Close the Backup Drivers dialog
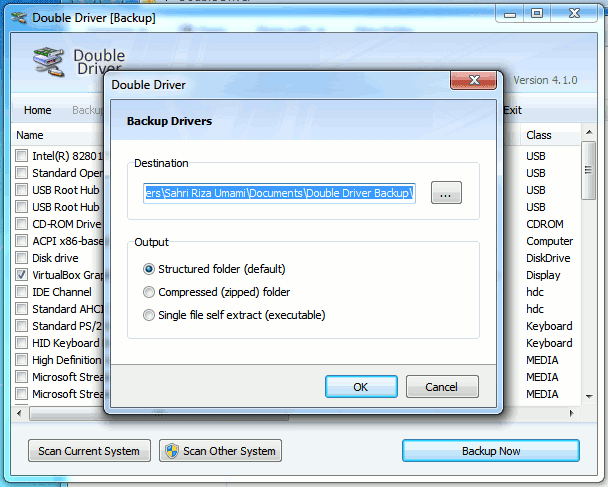608x487 pixels. coord(473,80)
